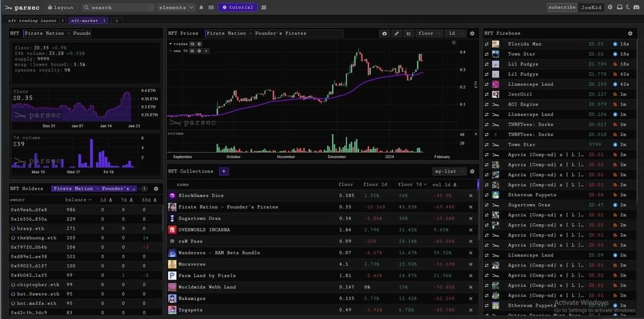Sort holders by 30d Δ column
Screen dimensions: 644x319
[150, 200]
